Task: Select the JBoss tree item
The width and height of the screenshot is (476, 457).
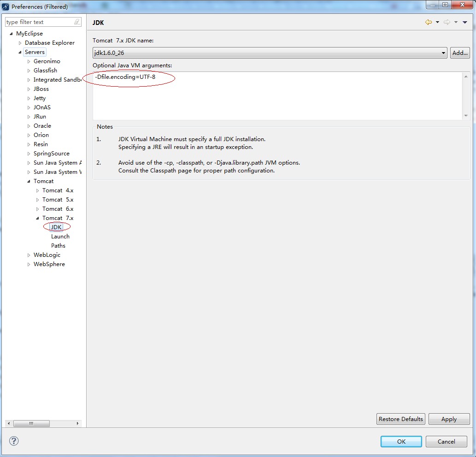Action: pos(41,89)
